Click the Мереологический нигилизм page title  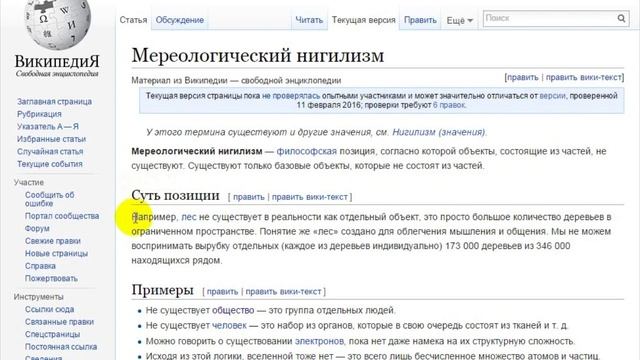point(258,55)
